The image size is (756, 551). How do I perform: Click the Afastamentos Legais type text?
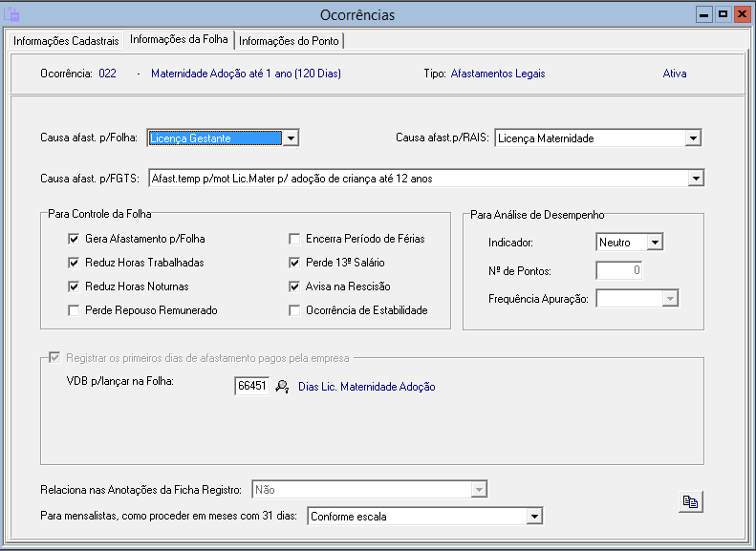(498, 74)
